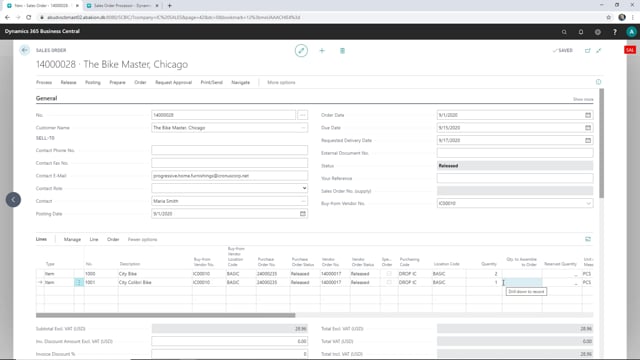
Task: Open the Posting menu
Action: click(x=93, y=82)
